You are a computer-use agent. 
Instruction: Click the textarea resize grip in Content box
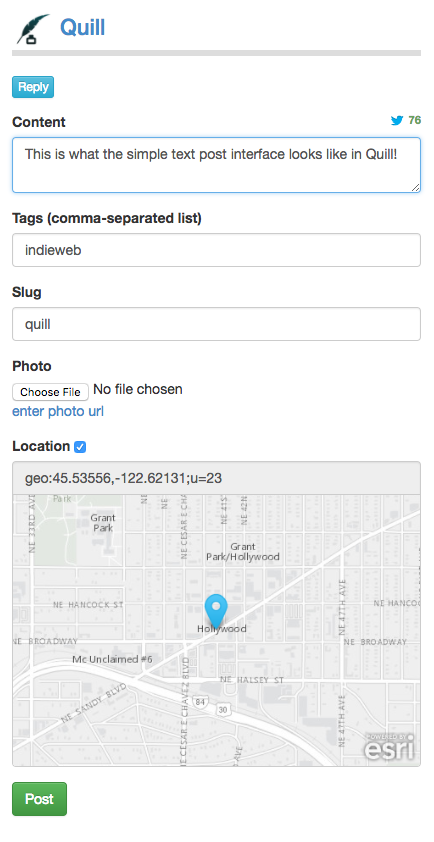click(415, 187)
